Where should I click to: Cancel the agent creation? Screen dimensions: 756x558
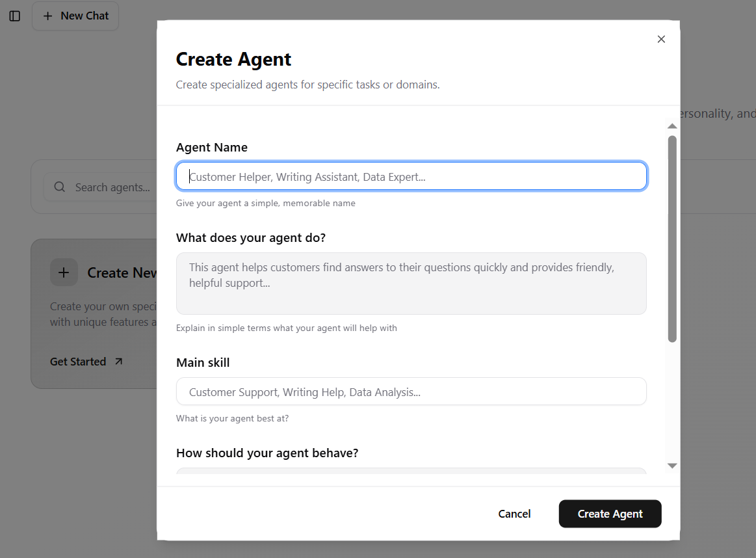[514, 514]
